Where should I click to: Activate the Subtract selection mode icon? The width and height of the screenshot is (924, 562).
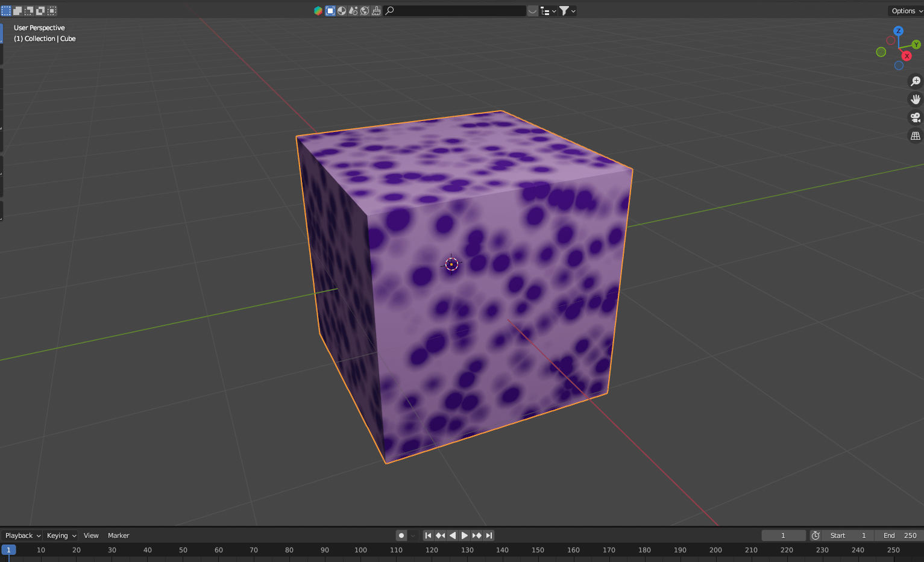pos(29,10)
